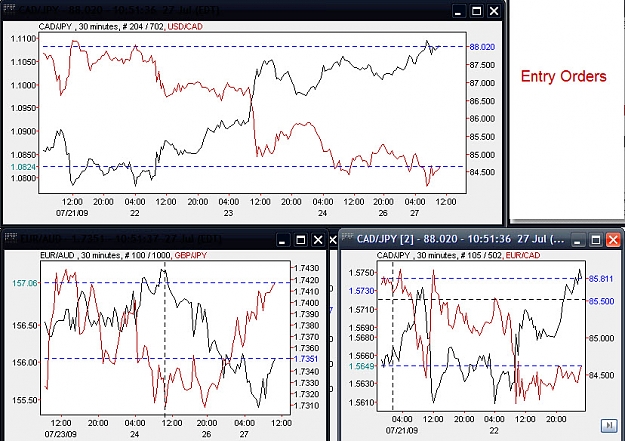Viewport: 625px width, 441px height.
Task: Click the 1.7430 value on EUR/AUD right axis
Action: [306, 268]
